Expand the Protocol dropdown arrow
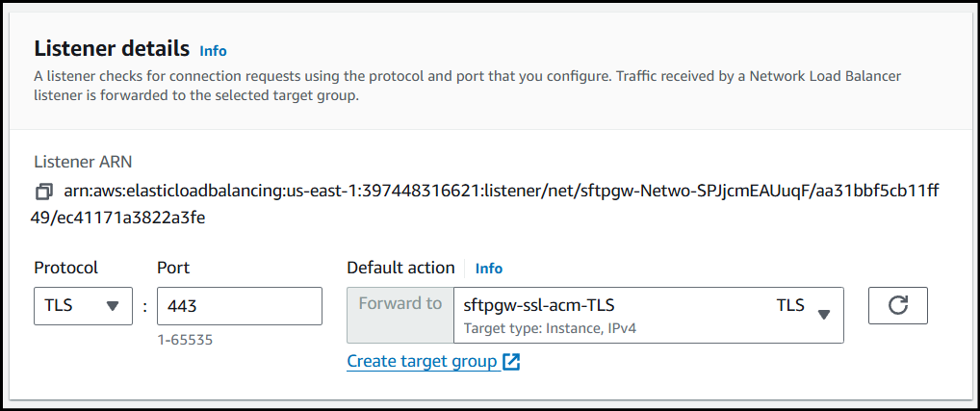Screen dimensions: 980x411 113,306
